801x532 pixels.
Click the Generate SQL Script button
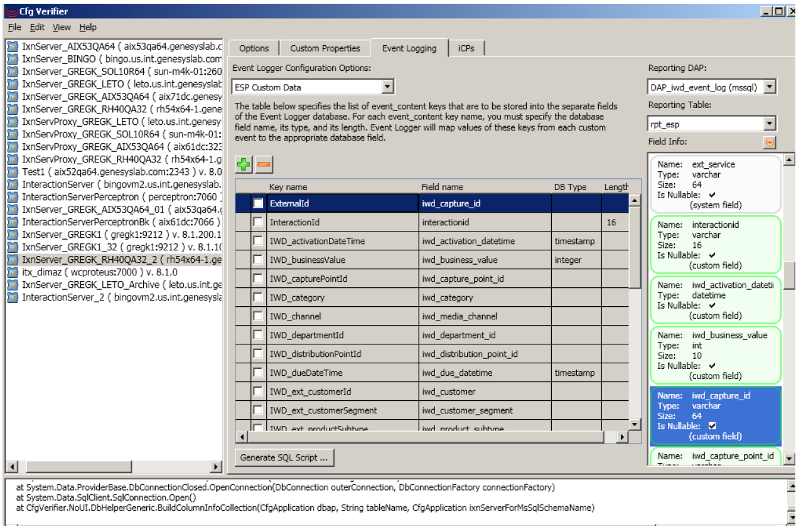[284, 458]
